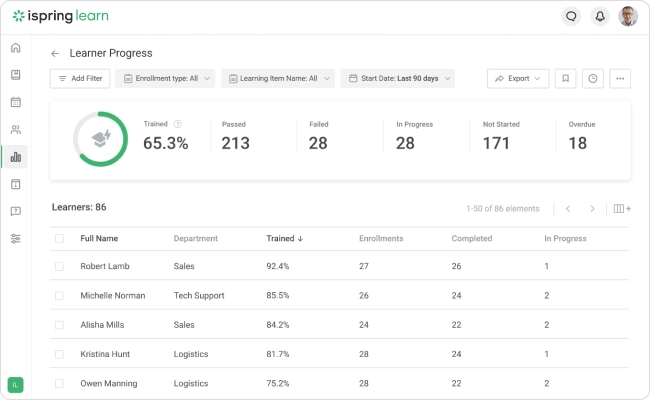Click the 75.2% trained cell
The image size is (650, 400).
pos(278,383)
